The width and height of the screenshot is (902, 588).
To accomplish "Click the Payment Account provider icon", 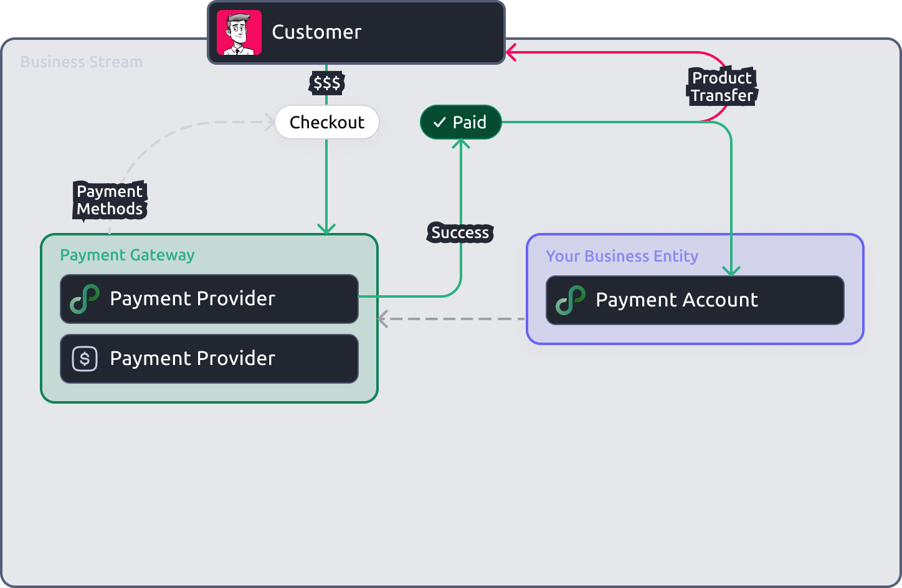I will pyautogui.click(x=570, y=300).
